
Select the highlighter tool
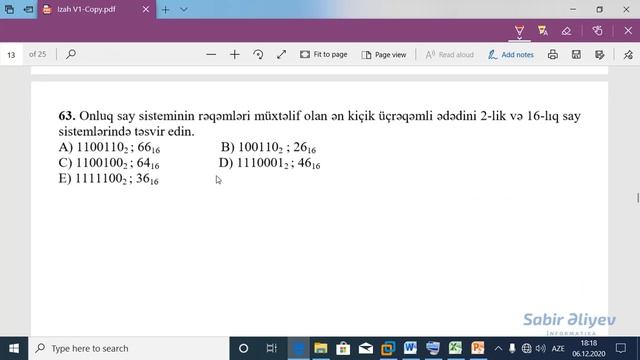542,31
